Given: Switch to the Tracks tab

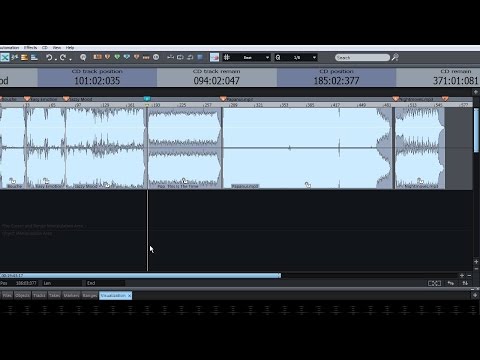Looking at the screenshot, I should tap(39, 296).
